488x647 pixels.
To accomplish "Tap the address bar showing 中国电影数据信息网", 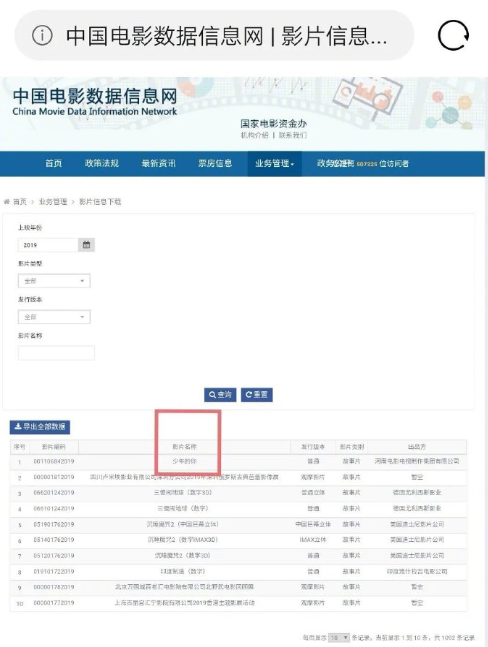I will pyautogui.click(x=214, y=35).
